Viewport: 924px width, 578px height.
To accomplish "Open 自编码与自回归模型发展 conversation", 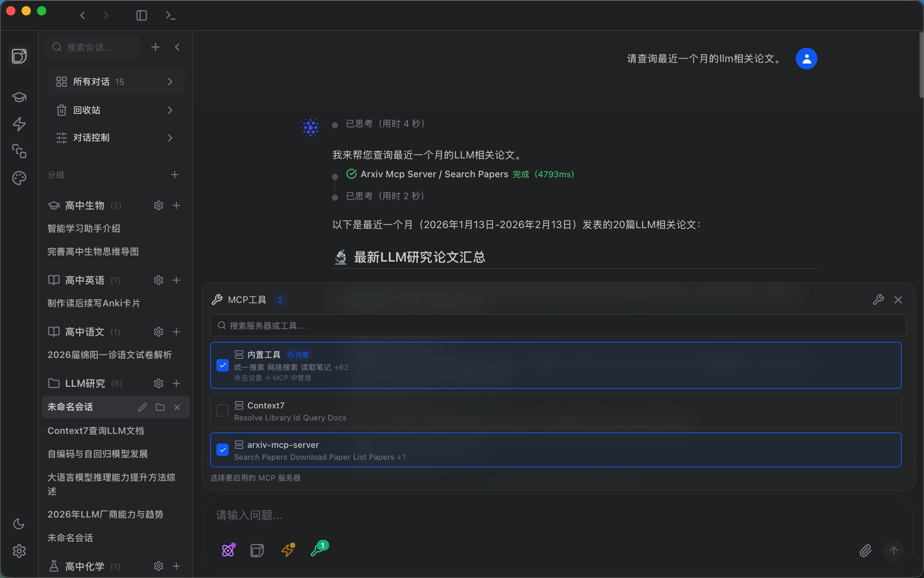I will (x=97, y=454).
